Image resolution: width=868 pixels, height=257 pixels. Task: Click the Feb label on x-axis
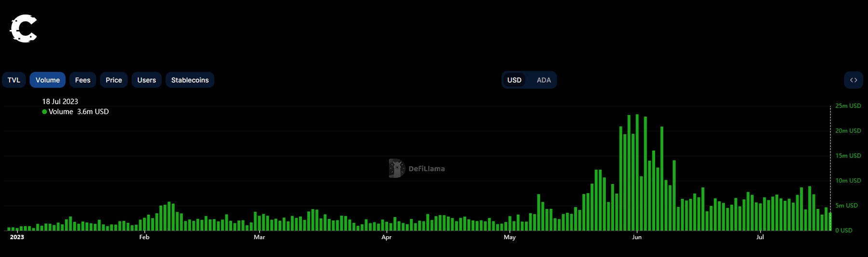(x=144, y=237)
